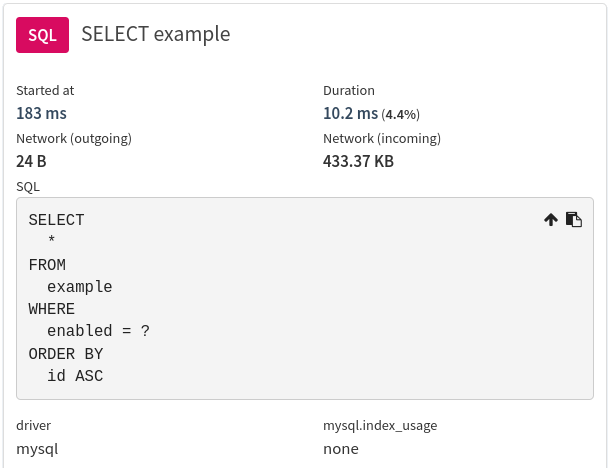Click the WHERE keyword in query
This screenshot has height=468, width=610.
click(x=52, y=309)
